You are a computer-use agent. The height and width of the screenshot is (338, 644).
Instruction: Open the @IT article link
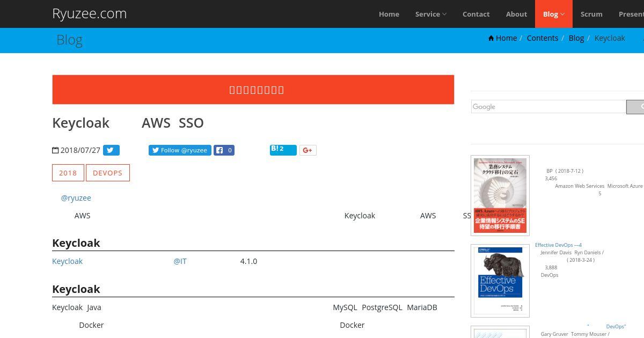click(x=180, y=261)
